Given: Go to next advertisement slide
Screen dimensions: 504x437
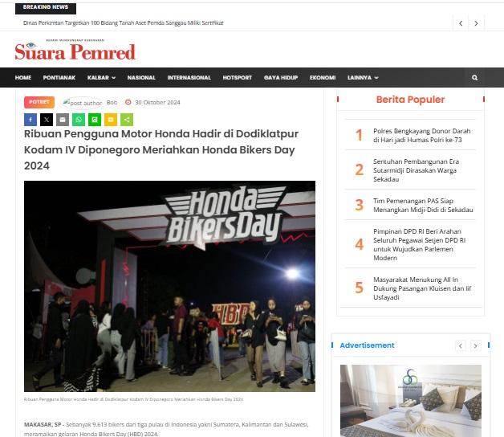Looking at the screenshot, I should click(475, 345).
